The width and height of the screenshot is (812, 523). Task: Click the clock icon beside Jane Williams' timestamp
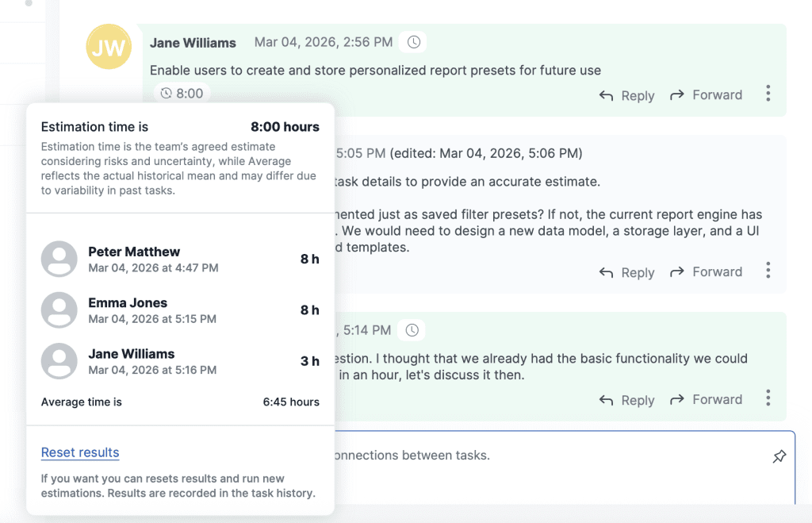pyautogui.click(x=413, y=42)
